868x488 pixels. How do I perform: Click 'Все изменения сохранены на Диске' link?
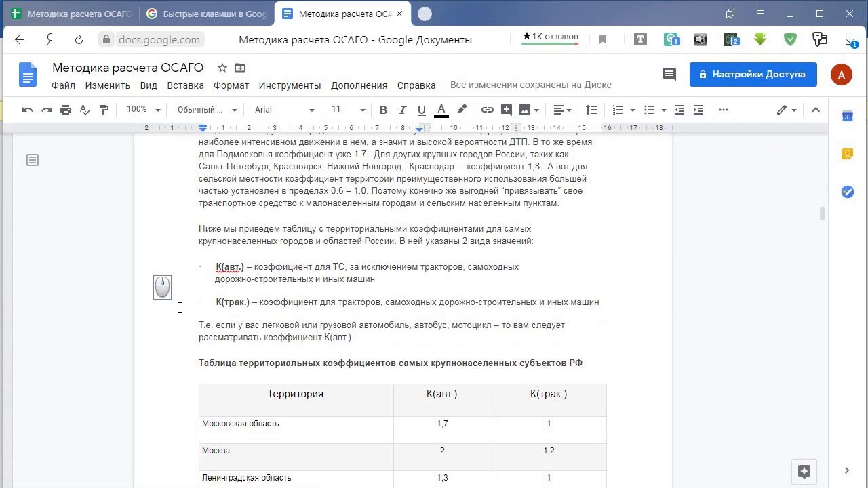(531, 85)
